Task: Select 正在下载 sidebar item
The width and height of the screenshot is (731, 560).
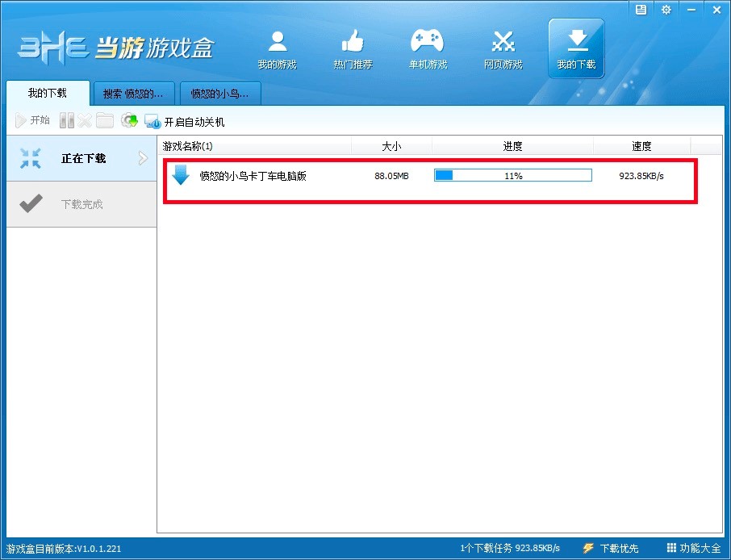Action: (81, 158)
